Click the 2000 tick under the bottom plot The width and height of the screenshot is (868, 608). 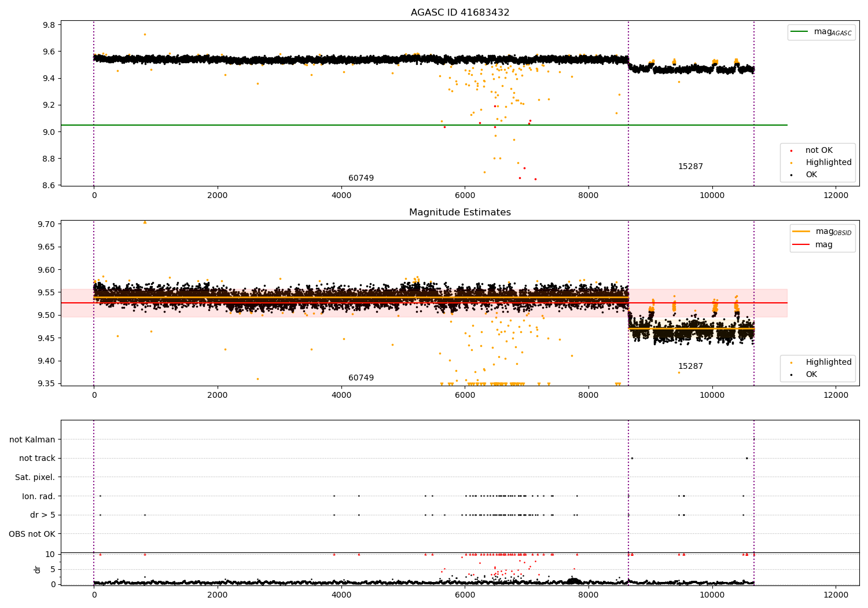tap(218, 595)
